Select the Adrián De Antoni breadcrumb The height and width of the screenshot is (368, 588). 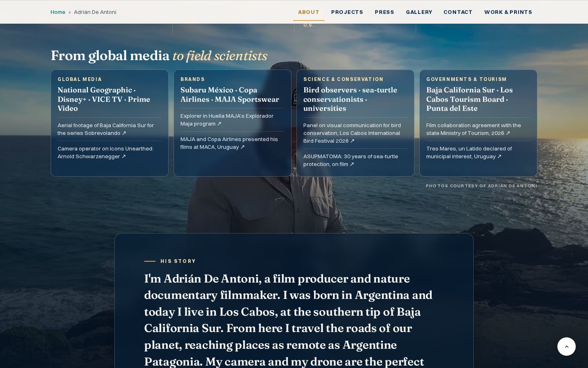pyautogui.click(x=95, y=12)
